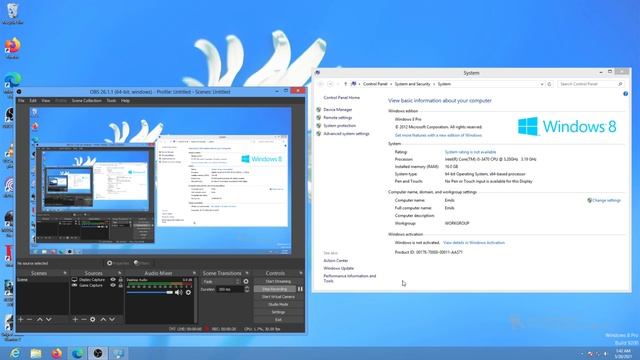
Task: Open source properties gear in Sources toolbar
Action: tap(93, 319)
